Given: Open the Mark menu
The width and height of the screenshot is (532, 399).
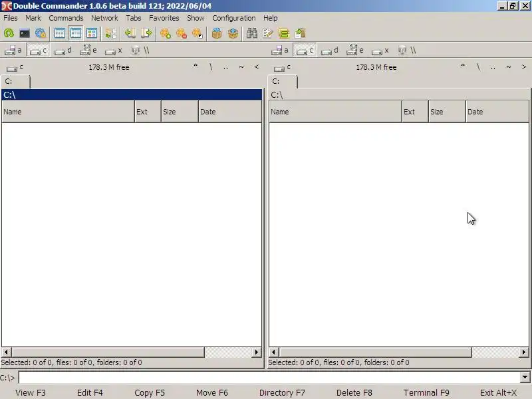Looking at the screenshot, I should point(33,18).
